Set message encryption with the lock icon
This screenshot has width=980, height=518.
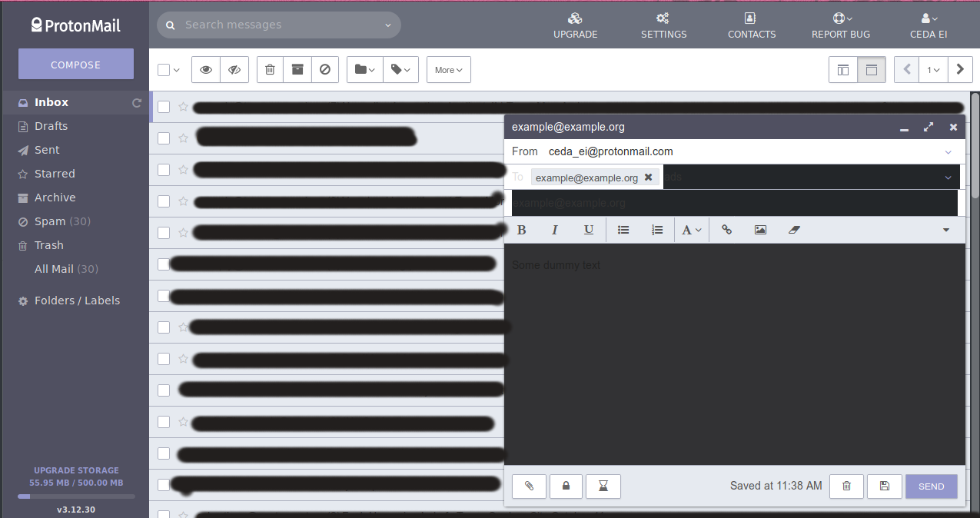click(x=566, y=486)
